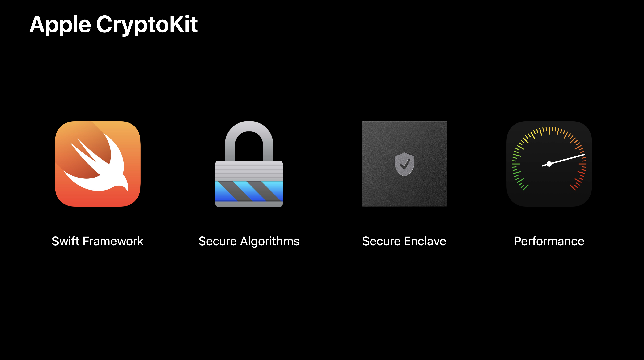The height and width of the screenshot is (360, 644).
Task: Click the gauge needle's center hub
Action: tap(549, 164)
